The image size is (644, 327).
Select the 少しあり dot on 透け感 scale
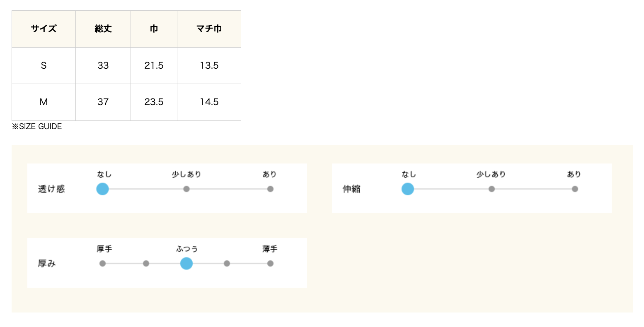pyautogui.click(x=186, y=189)
